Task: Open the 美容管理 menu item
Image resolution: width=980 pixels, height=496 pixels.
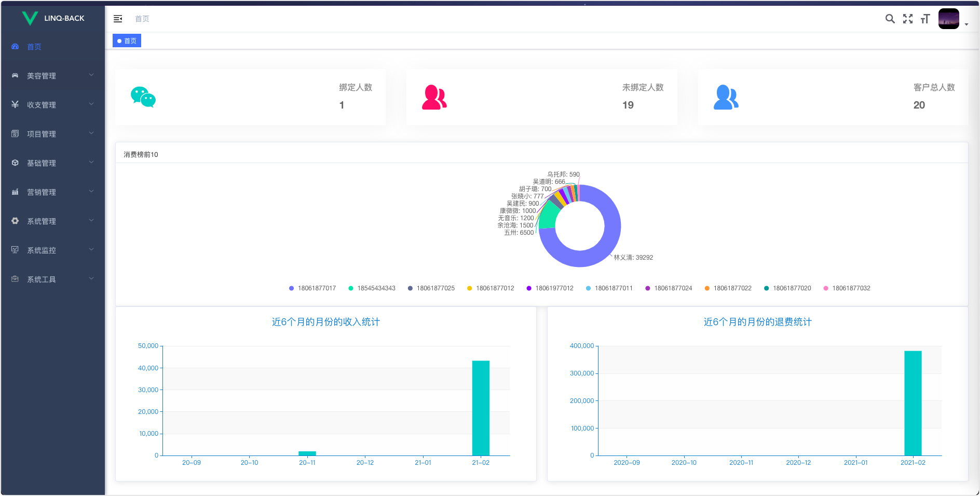Action: pyautogui.click(x=53, y=76)
